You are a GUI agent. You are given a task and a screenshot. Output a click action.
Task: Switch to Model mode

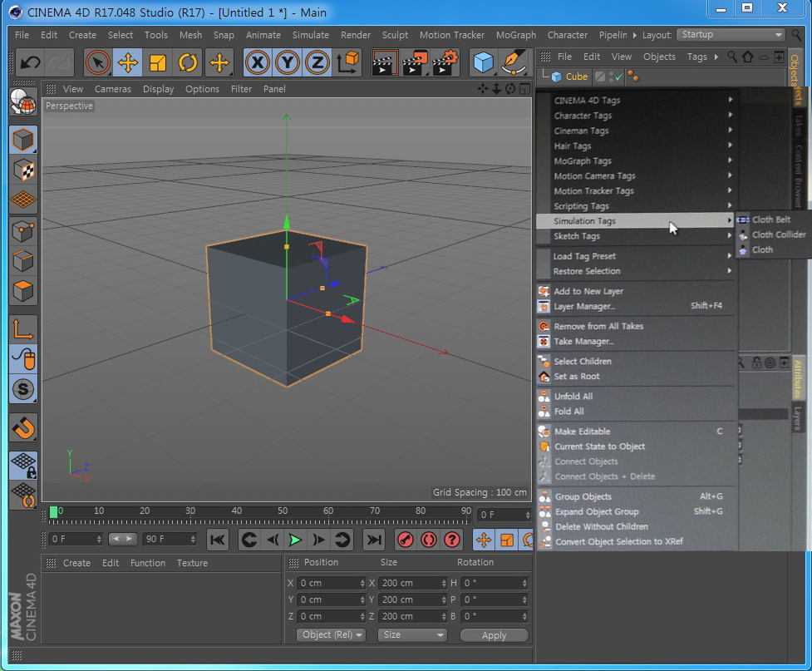pos(22,140)
